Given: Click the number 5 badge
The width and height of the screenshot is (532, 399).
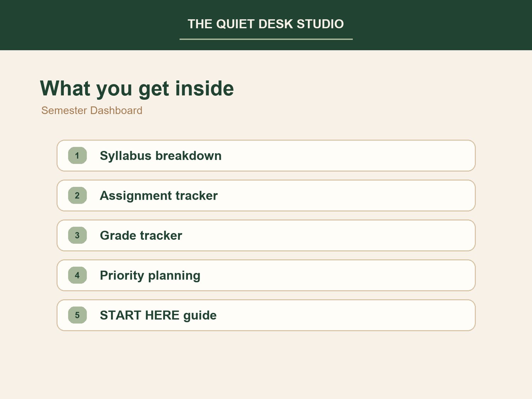Looking at the screenshot, I should pos(77,315).
